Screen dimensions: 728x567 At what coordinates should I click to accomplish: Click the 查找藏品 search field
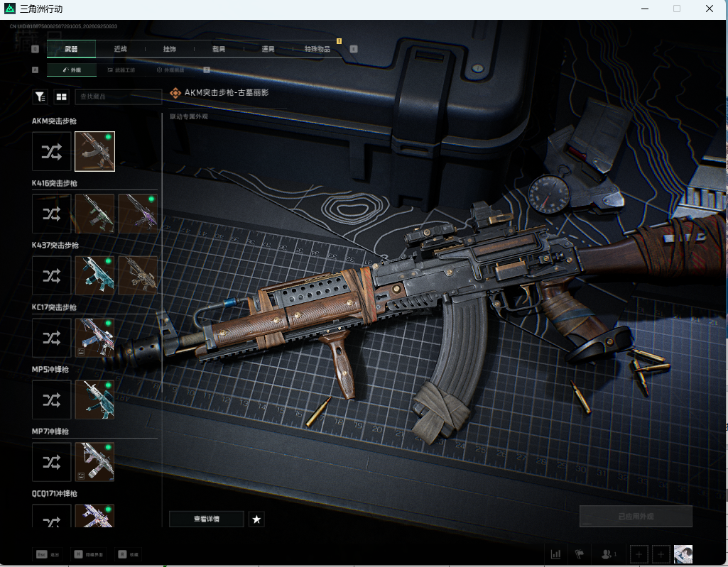pyautogui.click(x=119, y=97)
